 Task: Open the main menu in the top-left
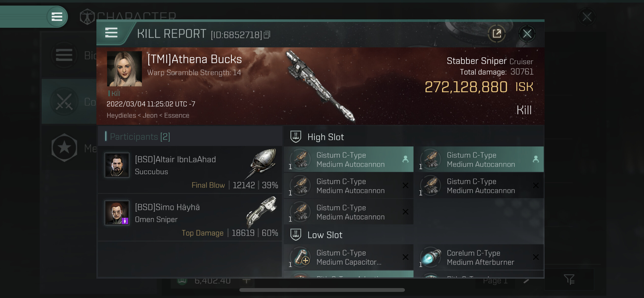pyautogui.click(x=57, y=17)
